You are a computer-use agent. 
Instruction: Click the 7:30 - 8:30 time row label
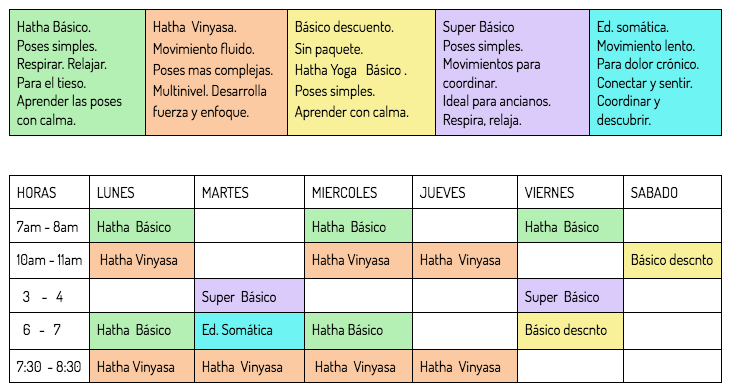(x=49, y=366)
